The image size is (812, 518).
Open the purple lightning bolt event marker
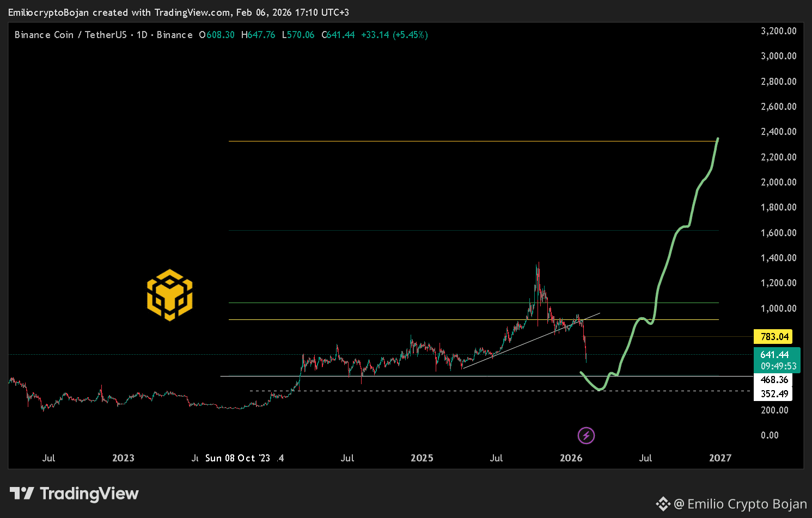tap(586, 435)
